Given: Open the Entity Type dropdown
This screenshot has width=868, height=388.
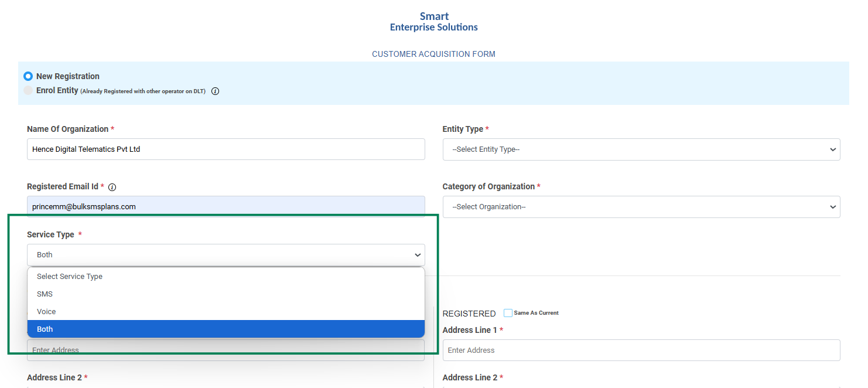Looking at the screenshot, I should (641, 149).
